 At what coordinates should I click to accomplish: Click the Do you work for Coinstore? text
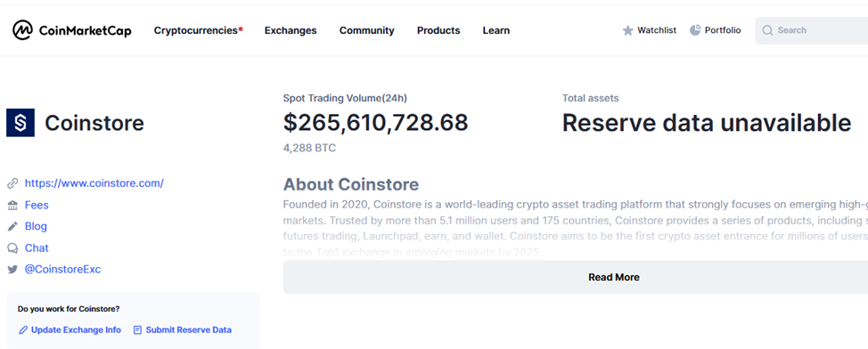click(x=69, y=309)
